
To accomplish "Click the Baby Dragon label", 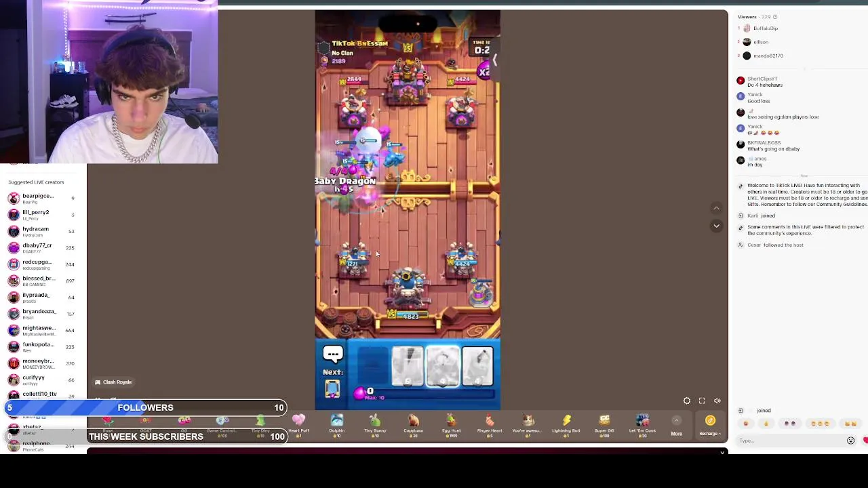I will pyautogui.click(x=345, y=181).
